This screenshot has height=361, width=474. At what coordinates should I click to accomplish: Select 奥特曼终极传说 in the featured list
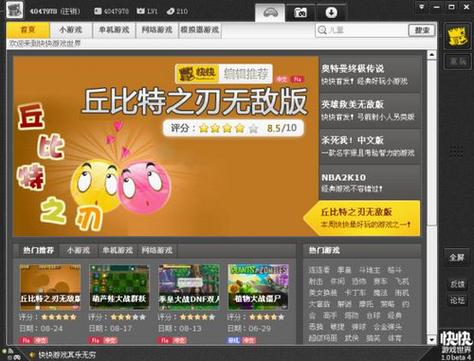coord(370,74)
